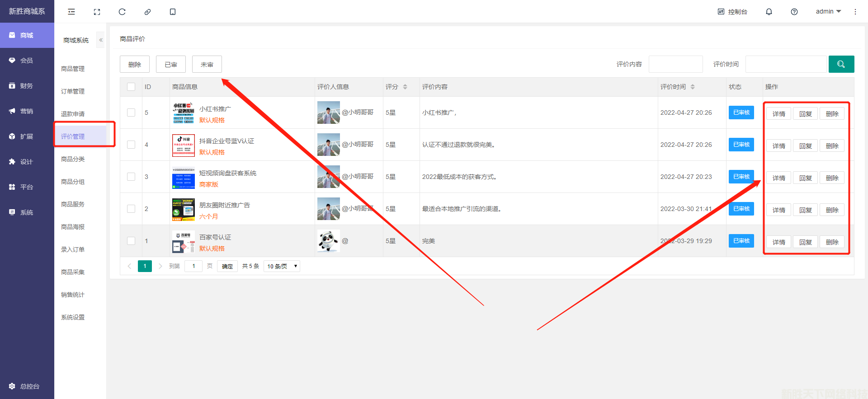The height and width of the screenshot is (399, 868).
Task: Open the link icon in toolbar
Action: (x=147, y=12)
